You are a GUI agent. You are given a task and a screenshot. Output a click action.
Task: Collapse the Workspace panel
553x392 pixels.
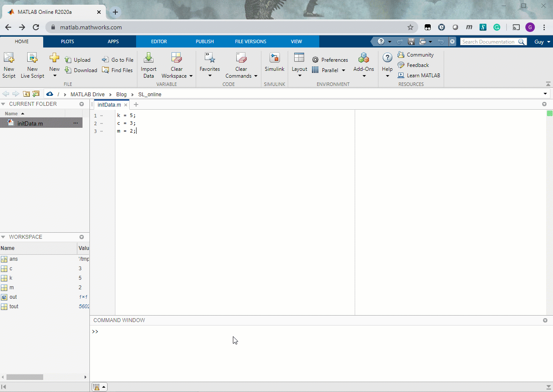pos(3,237)
